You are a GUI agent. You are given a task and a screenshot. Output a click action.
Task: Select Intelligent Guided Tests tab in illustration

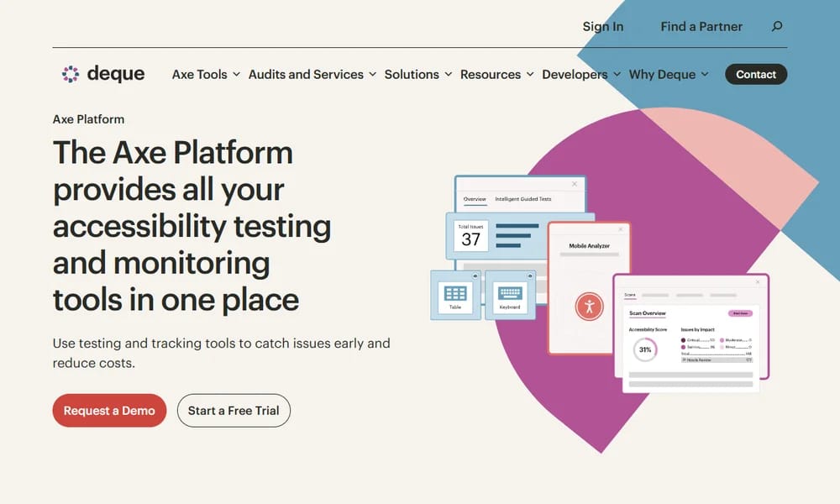pyautogui.click(x=522, y=199)
